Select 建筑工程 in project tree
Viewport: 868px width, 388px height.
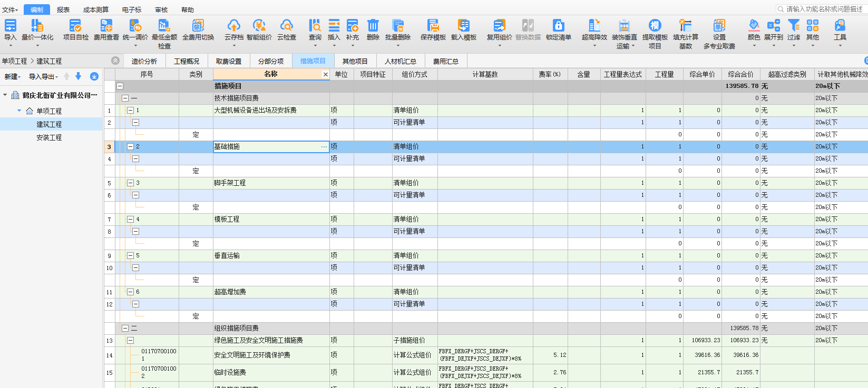(x=49, y=124)
